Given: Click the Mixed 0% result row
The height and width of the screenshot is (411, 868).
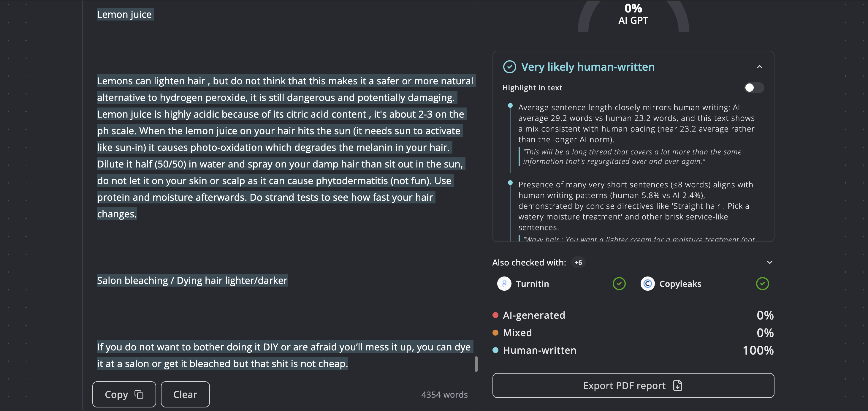Looking at the screenshot, I should point(633,332).
